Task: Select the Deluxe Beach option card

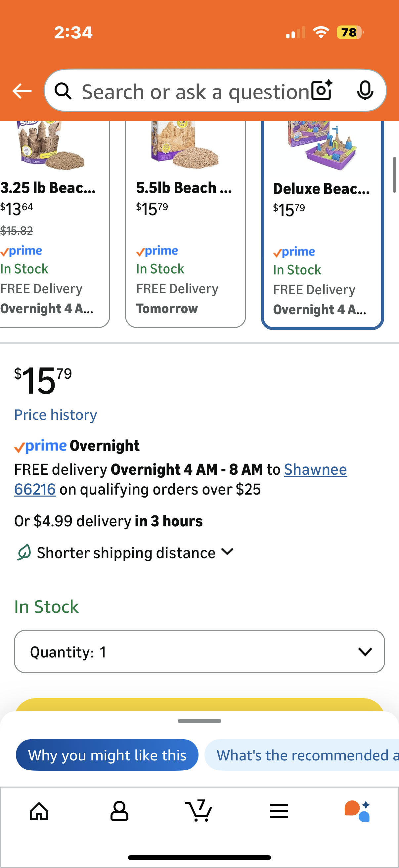Action: [x=322, y=222]
